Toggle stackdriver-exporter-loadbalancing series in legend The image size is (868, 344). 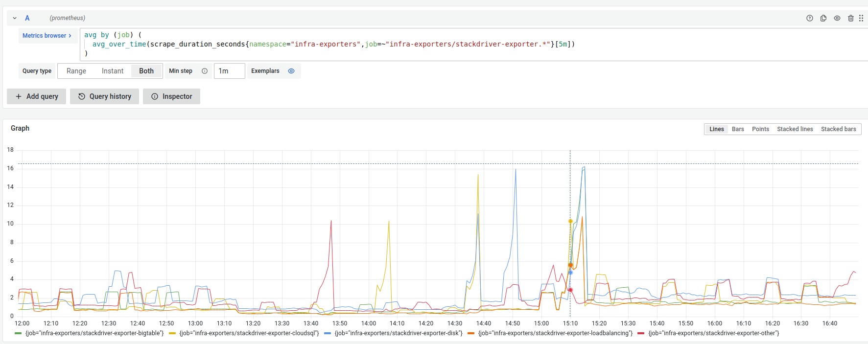click(x=555, y=333)
